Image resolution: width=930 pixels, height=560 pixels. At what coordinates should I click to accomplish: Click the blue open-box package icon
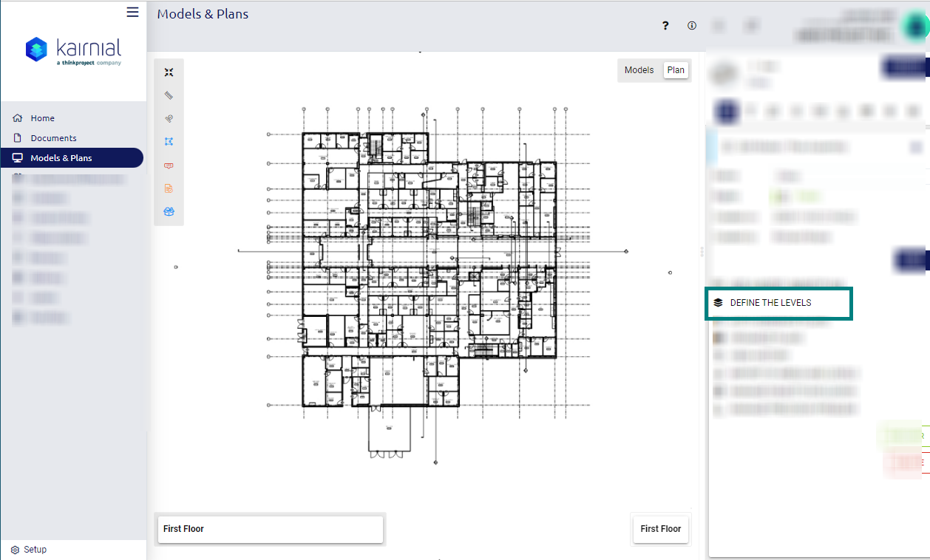tap(169, 212)
